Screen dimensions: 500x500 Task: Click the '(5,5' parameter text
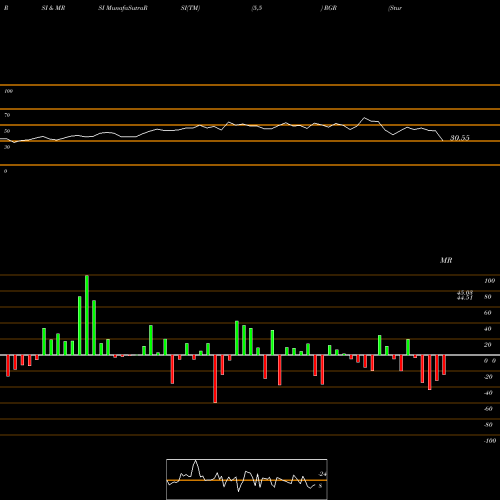[257, 8]
